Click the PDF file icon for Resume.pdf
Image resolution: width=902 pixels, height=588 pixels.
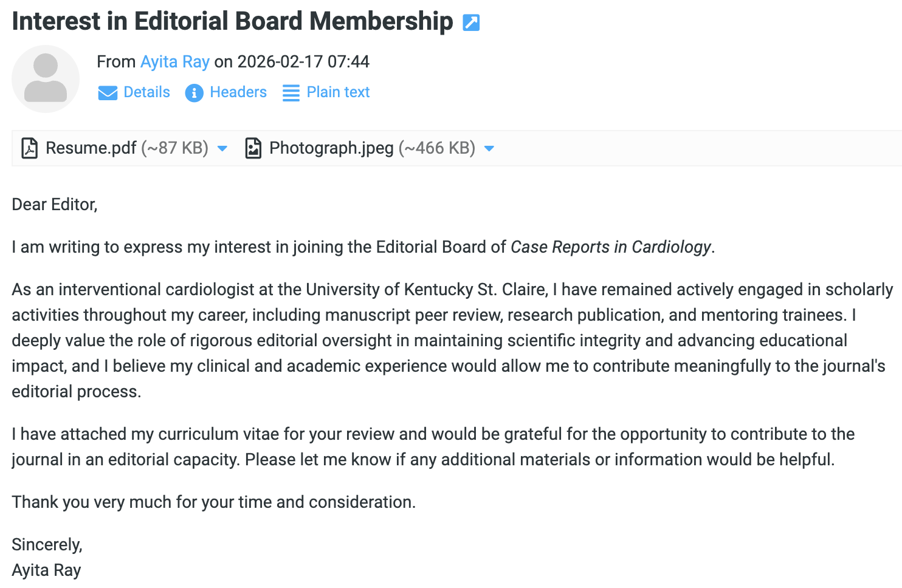pos(29,148)
